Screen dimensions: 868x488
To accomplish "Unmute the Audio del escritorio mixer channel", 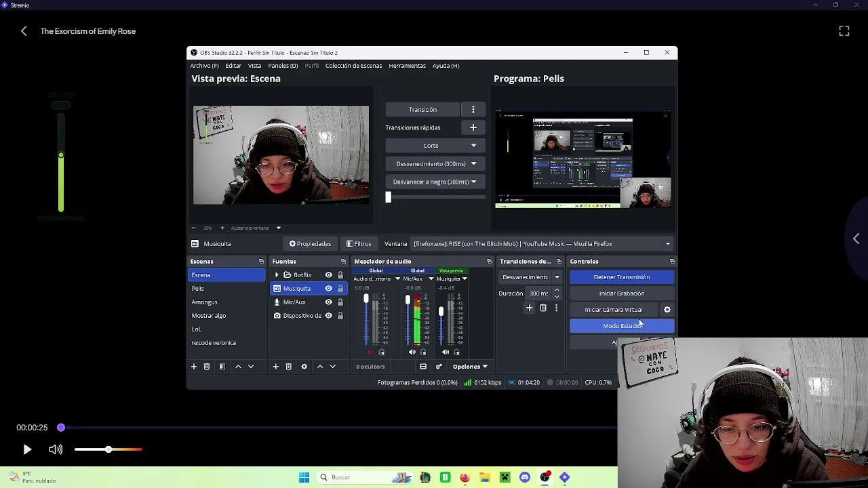I will click(370, 352).
